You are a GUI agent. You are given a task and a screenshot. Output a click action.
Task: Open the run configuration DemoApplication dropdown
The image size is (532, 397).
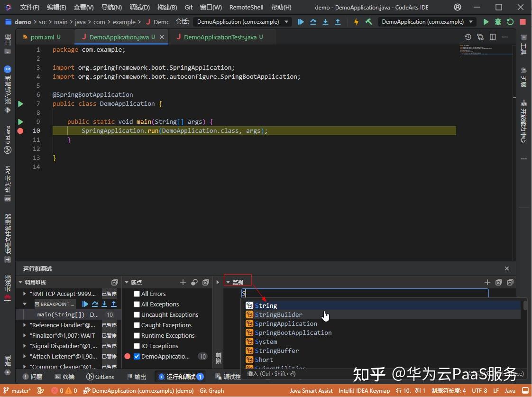(427, 22)
